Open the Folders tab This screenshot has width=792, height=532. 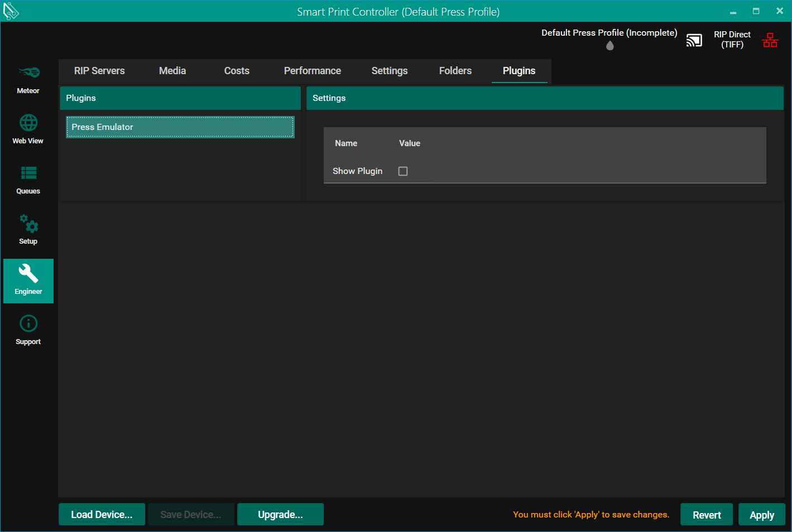click(x=455, y=71)
